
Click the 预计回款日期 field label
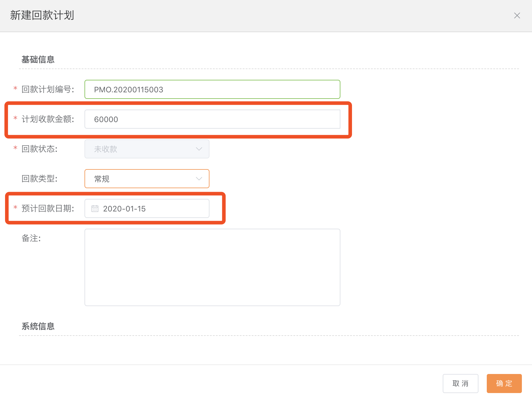point(48,208)
